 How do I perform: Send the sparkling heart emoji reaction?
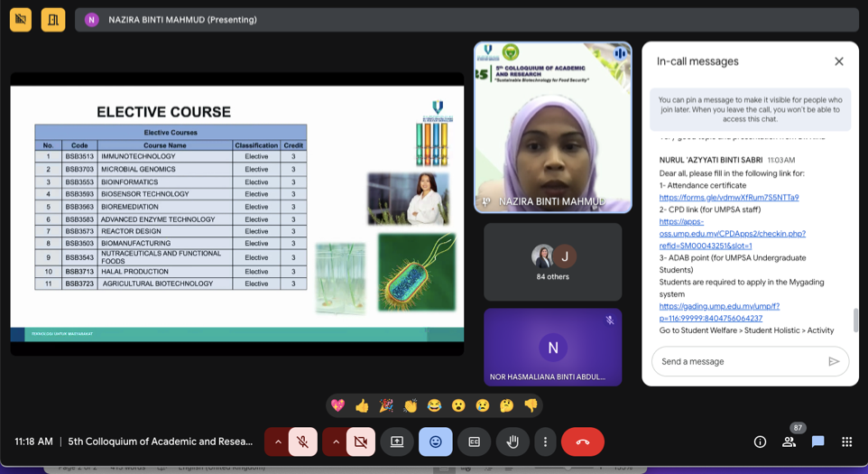coord(337,406)
